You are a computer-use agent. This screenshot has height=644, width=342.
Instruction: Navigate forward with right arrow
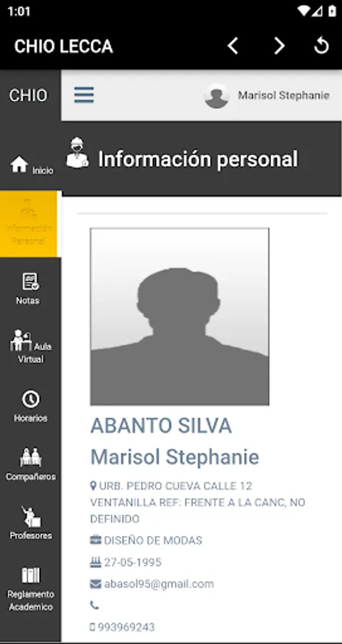279,46
